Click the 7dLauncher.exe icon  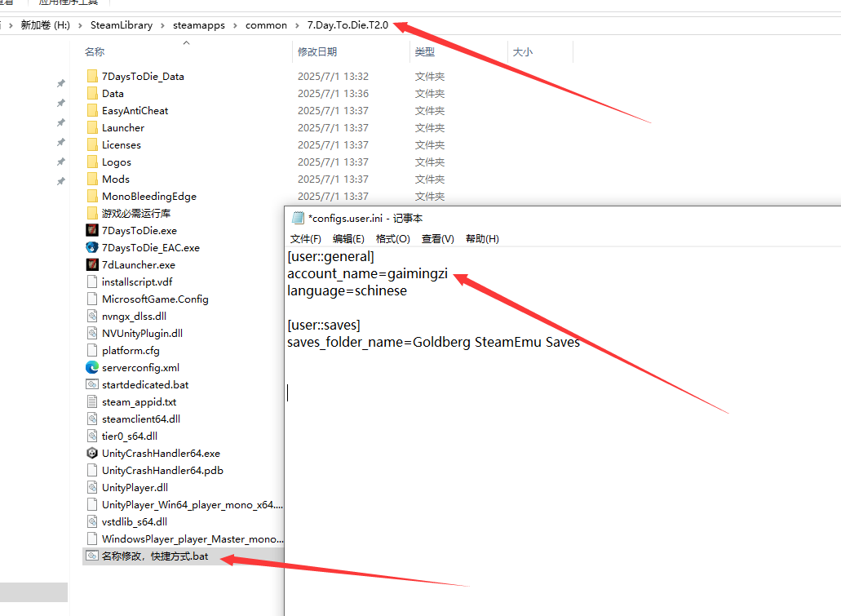point(92,265)
